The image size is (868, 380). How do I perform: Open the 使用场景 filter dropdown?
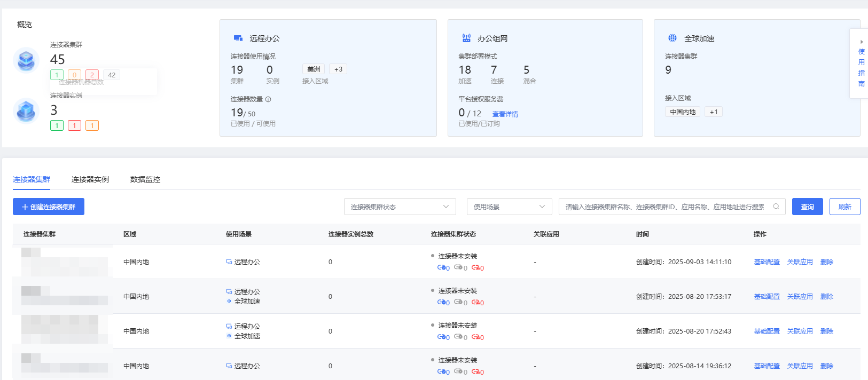click(x=509, y=207)
